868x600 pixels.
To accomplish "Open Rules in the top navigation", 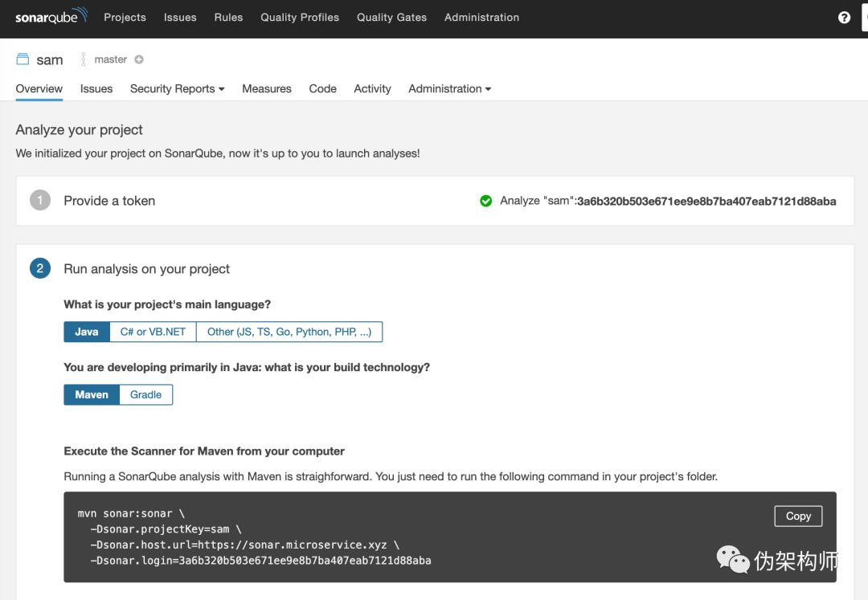I will (x=228, y=17).
